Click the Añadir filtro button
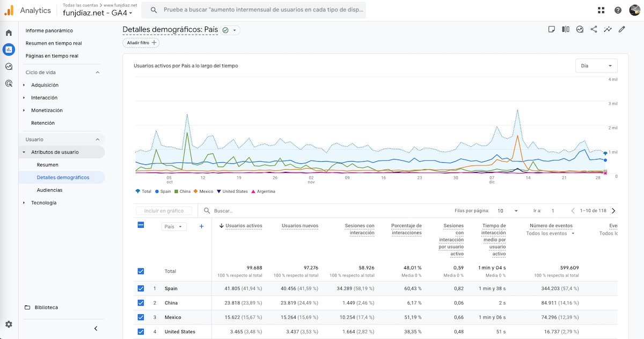The height and width of the screenshot is (339, 644). (x=141, y=42)
